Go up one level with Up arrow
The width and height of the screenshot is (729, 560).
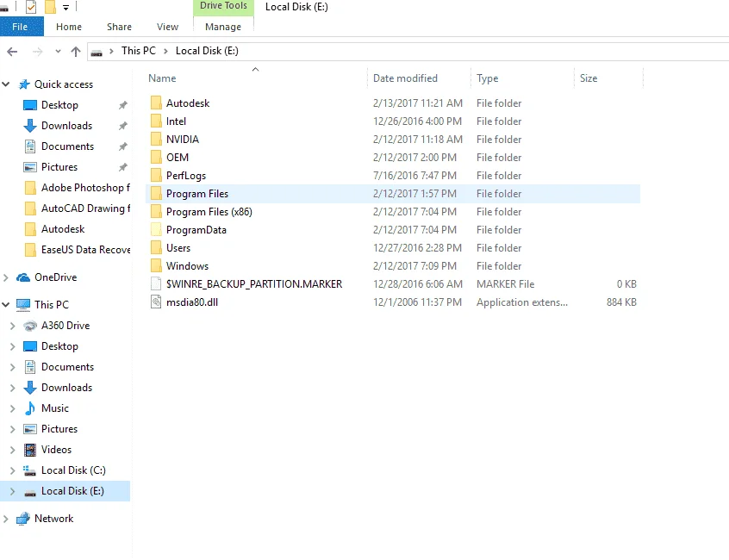[76, 51]
